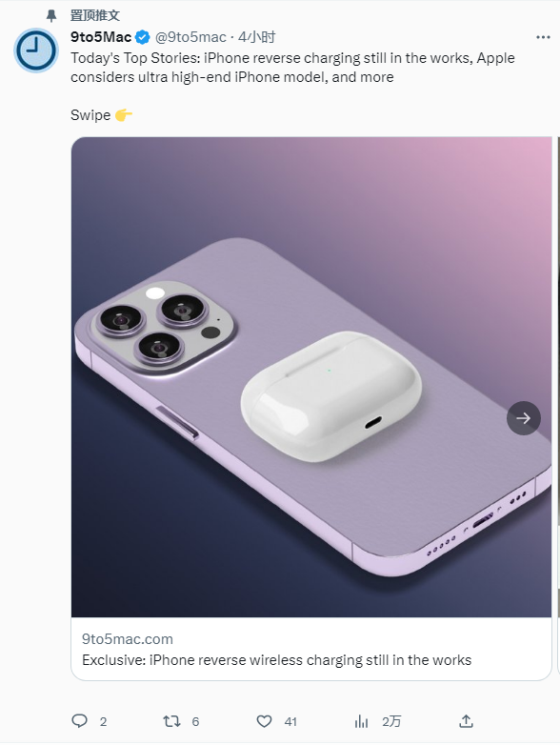This screenshot has width=560, height=745.
Task: Click the retweet count 6
Action: 195,722
